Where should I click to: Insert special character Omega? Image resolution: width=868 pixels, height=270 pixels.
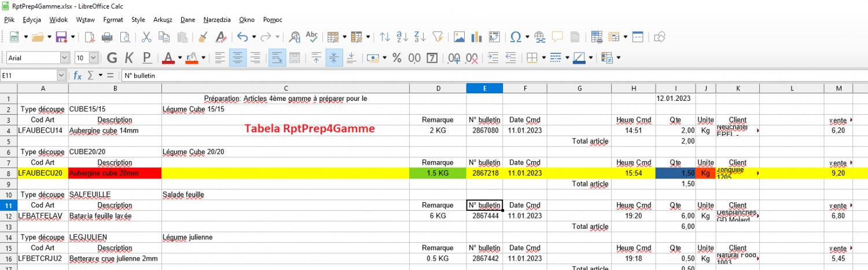pyautogui.click(x=514, y=37)
